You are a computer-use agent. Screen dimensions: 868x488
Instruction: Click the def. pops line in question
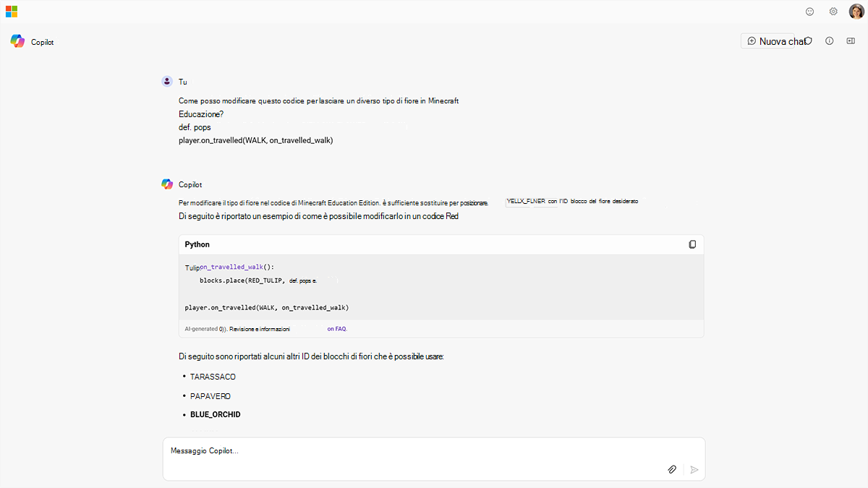195,127
